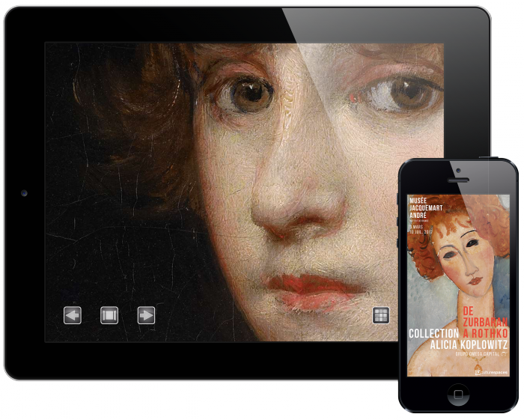Tap the Culturespaces logo on phone
The width and height of the screenshot is (524, 420).
(x=491, y=372)
